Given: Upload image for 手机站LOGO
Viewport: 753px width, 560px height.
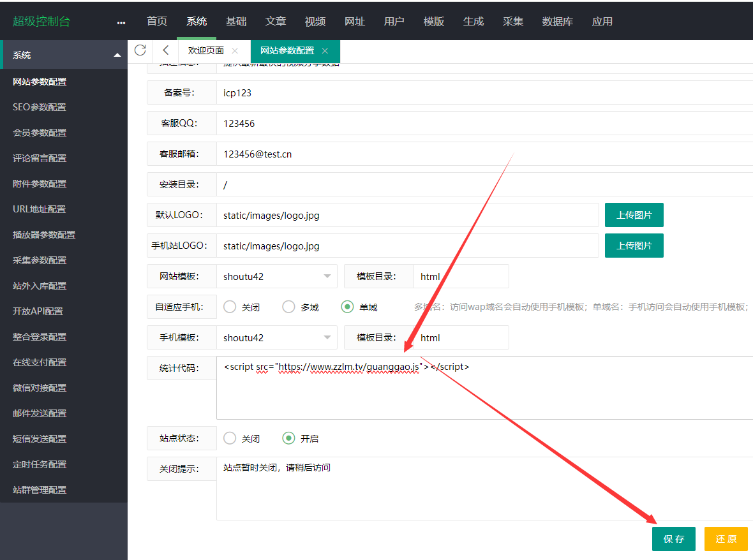Looking at the screenshot, I should tap(634, 246).
